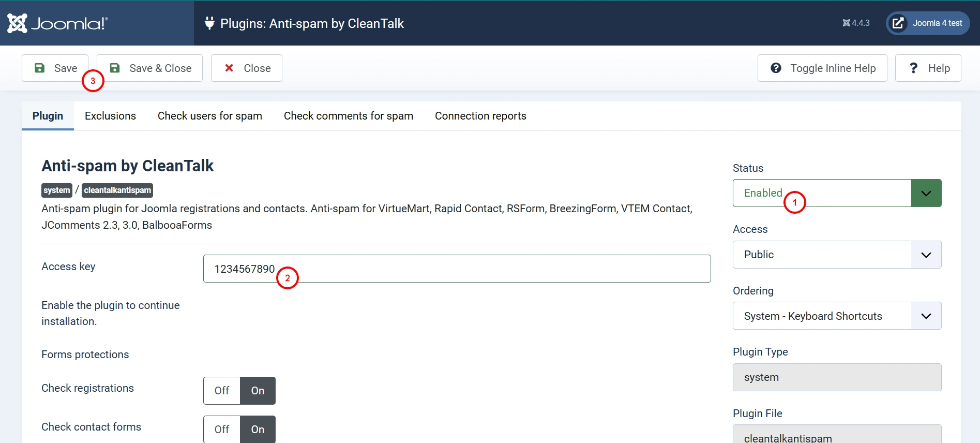Toggle Inline Help

click(822, 68)
